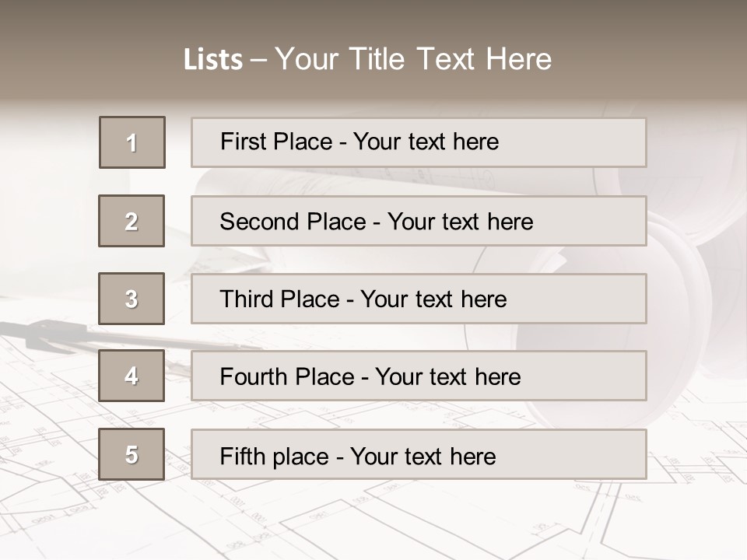The image size is (747, 560).
Task: Click the words Fourth Place
Action: point(287,376)
